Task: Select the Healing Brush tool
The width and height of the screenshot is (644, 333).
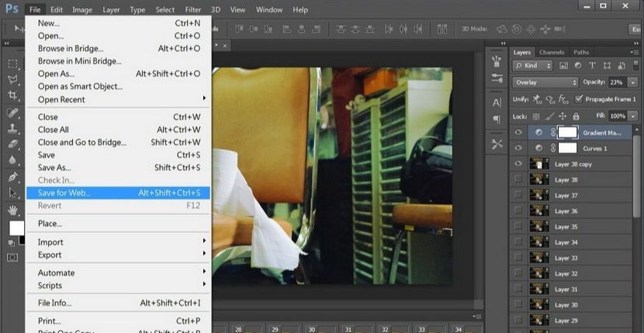Action: 12,112
